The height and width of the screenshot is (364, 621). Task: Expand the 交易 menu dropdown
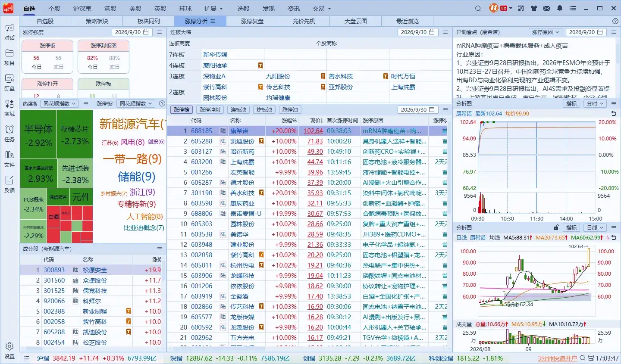[322, 8]
